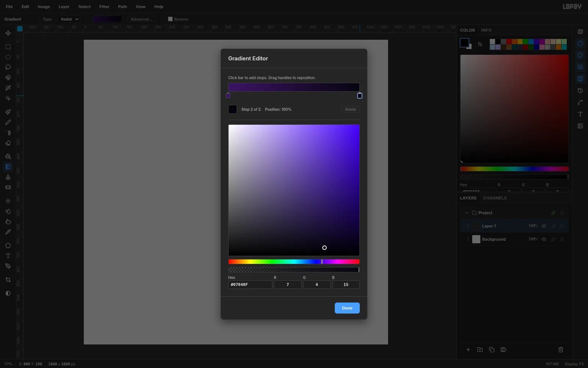Select the Magnetic selection tool
This screenshot has height=368, width=588.
pos(8,78)
